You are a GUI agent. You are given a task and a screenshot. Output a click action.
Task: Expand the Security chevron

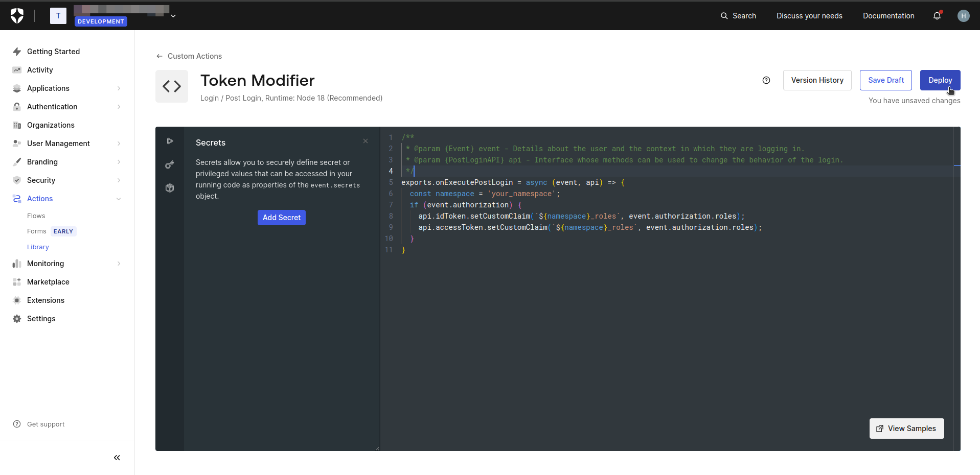click(119, 180)
